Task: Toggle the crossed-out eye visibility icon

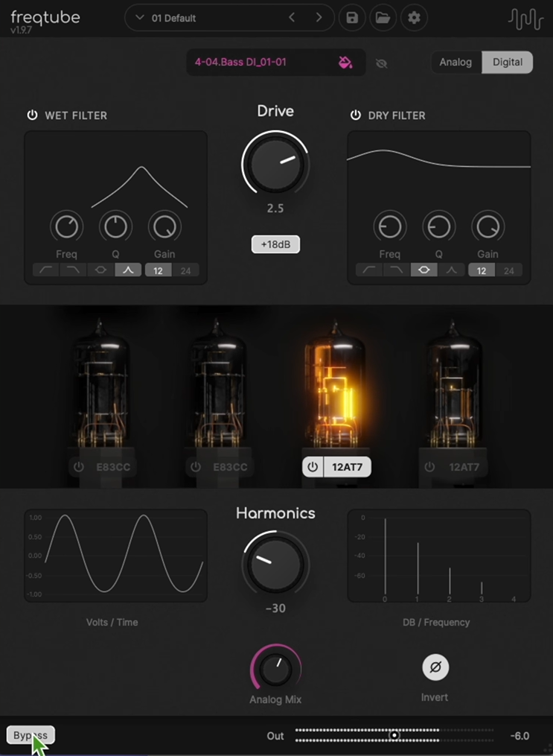Action: point(382,63)
